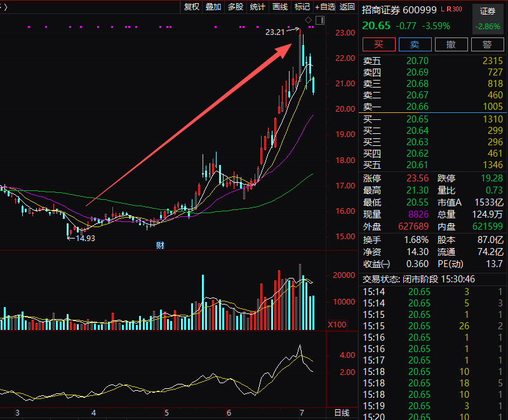Open the 叠加 overlay menu

click(213, 7)
